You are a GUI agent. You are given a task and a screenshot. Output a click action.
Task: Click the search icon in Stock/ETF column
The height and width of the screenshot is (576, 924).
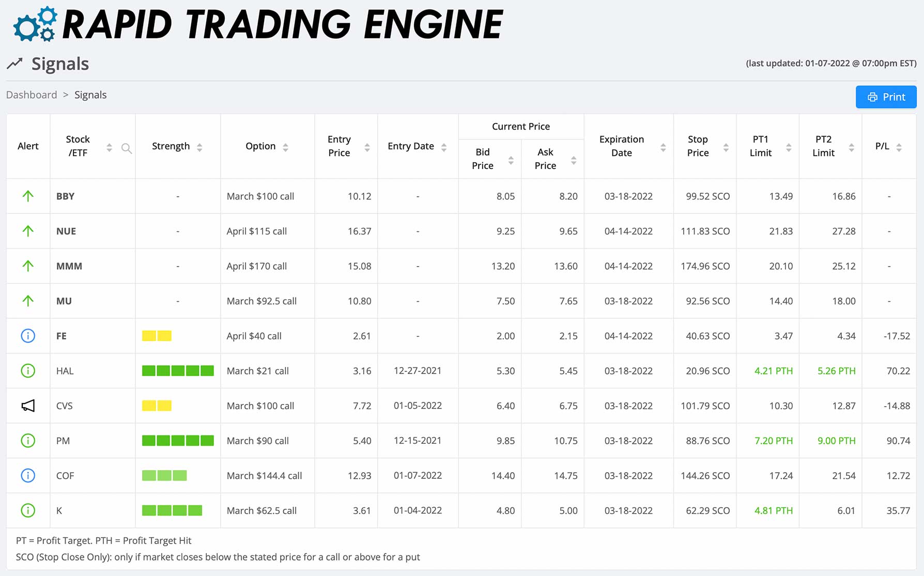pos(126,149)
